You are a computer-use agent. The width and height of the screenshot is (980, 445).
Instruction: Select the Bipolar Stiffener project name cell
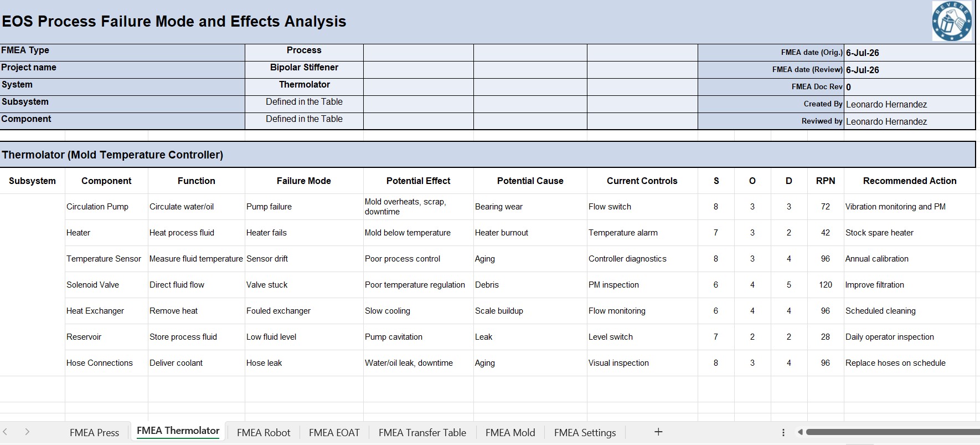tap(304, 68)
